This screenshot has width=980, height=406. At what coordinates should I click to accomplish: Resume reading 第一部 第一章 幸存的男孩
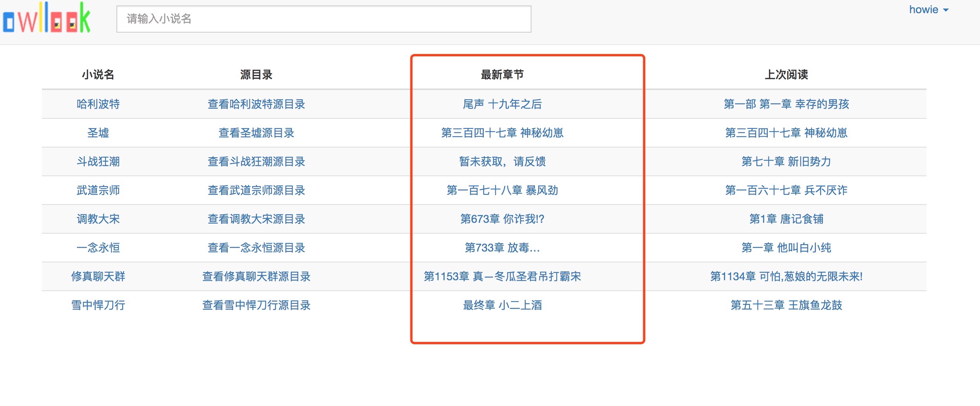click(x=786, y=104)
